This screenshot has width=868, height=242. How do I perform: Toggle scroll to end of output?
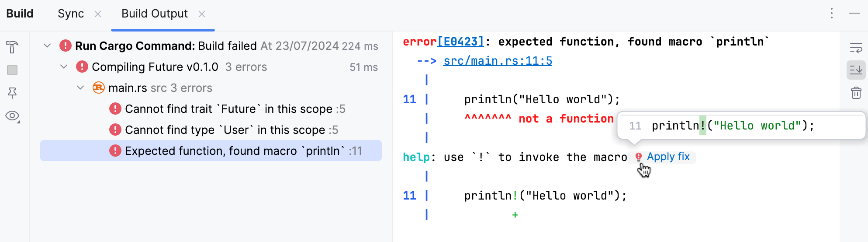856,70
